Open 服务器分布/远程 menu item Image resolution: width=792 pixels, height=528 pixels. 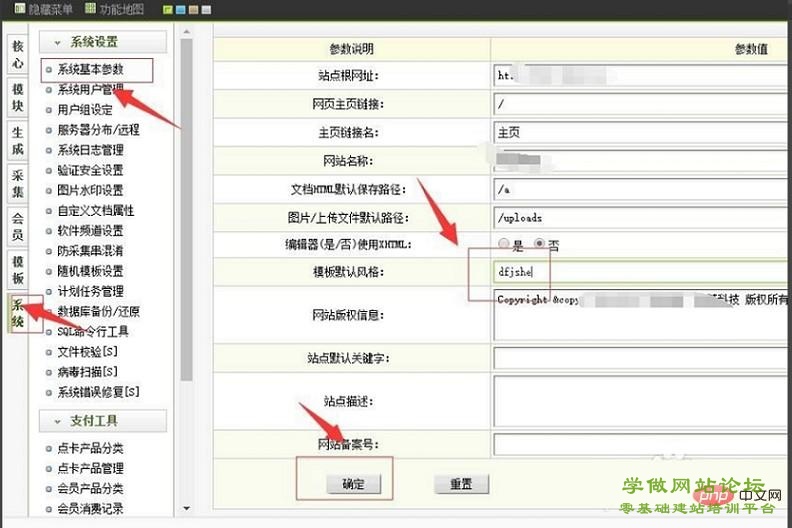[98, 130]
